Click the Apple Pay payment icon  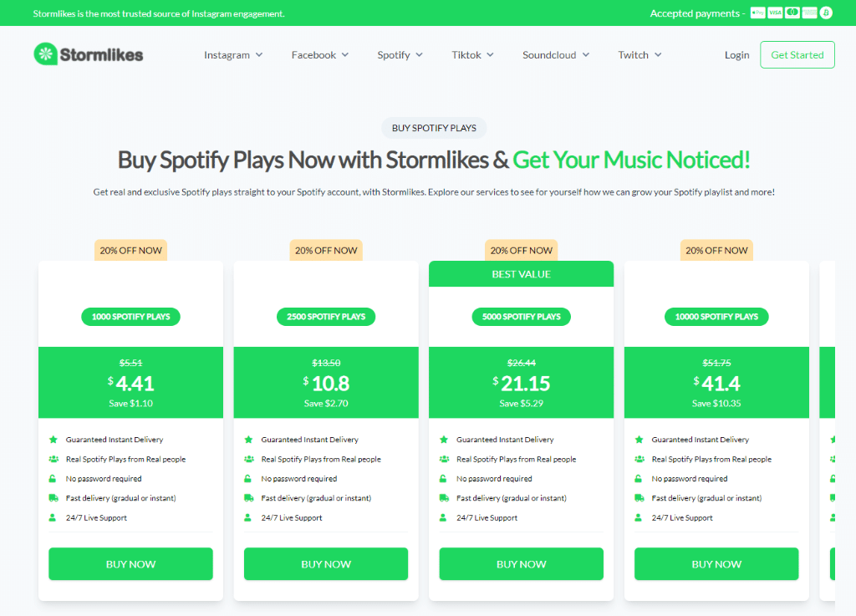pos(757,13)
